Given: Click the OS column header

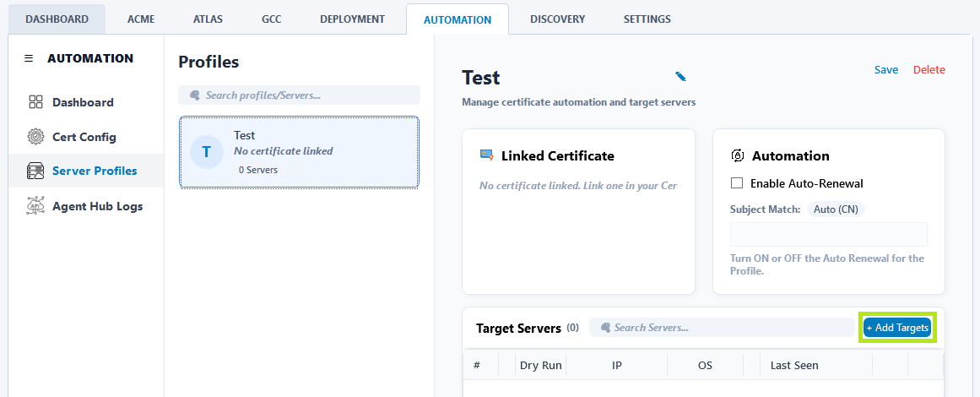Looking at the screenshot, I should tap(705, 365).
